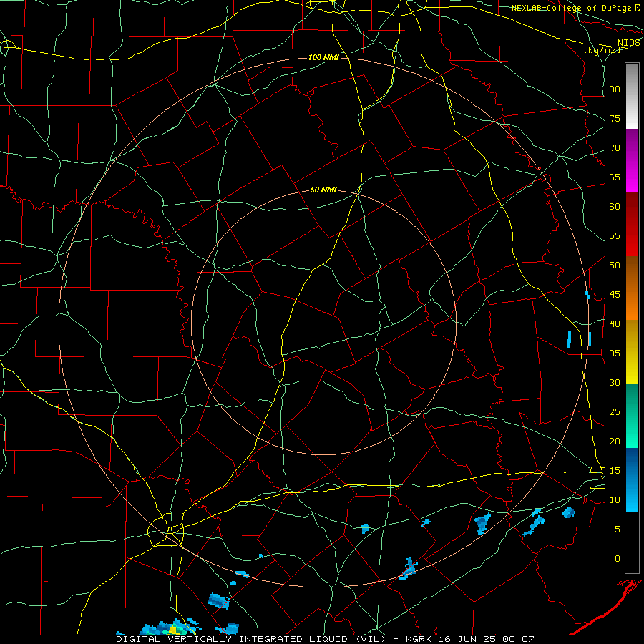Select the 100 NMI range ring label
644x644 pixels.
click(323, 57)
